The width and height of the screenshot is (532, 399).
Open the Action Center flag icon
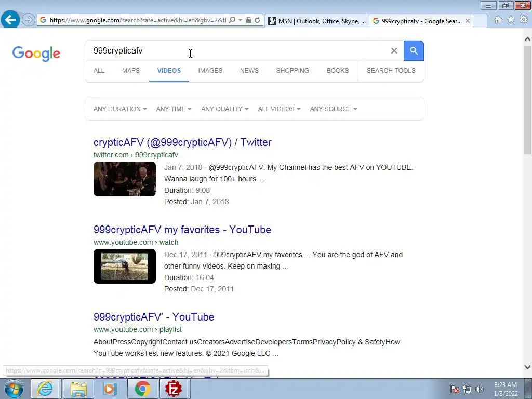coord(455,390)
